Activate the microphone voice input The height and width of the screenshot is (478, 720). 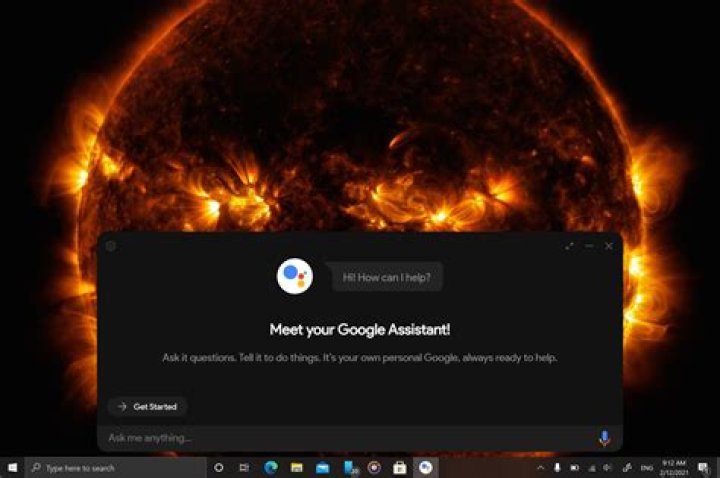click(604, 438)
